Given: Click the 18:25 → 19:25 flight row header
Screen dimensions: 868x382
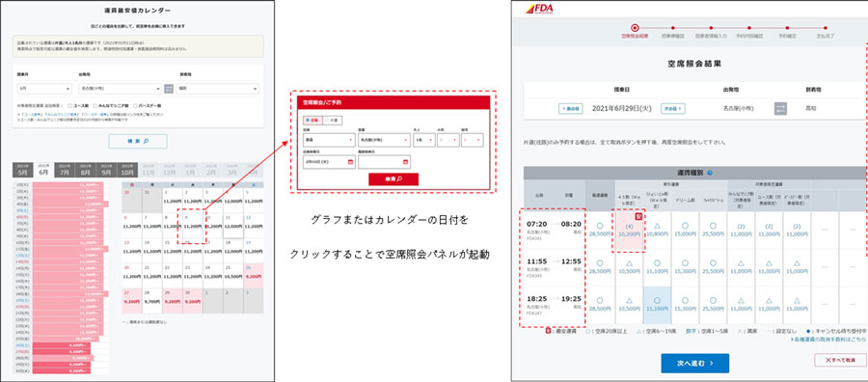Looking at the screenshot, I should pyautogui.click(x=554, y=305).
